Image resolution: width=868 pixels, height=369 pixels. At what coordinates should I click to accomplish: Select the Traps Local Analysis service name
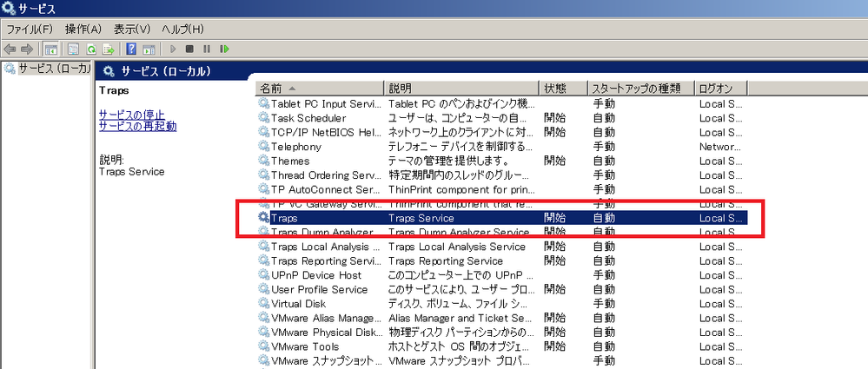(x=326, y=247)
